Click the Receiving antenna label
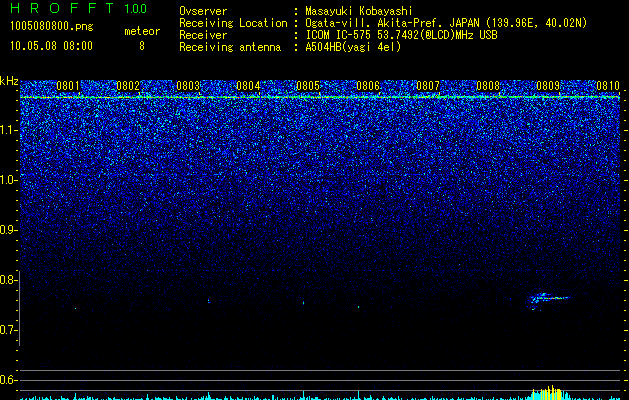The image size is (629, 400). click(230, 47)
